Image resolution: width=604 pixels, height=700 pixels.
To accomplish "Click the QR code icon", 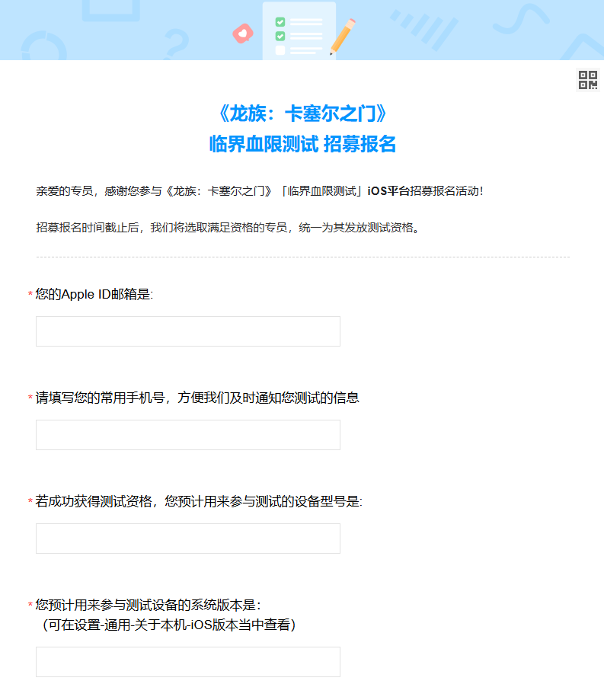I will (588, 80).
